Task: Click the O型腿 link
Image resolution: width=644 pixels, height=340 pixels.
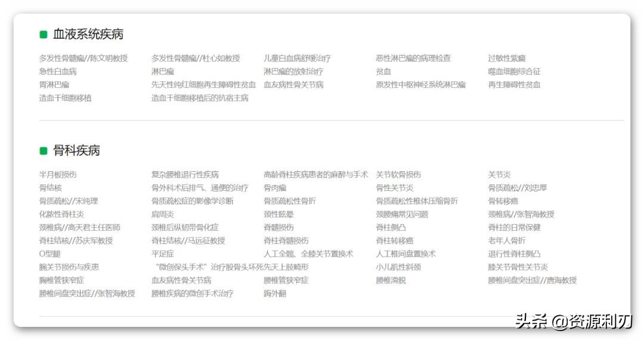Action: tap(49, 254)
